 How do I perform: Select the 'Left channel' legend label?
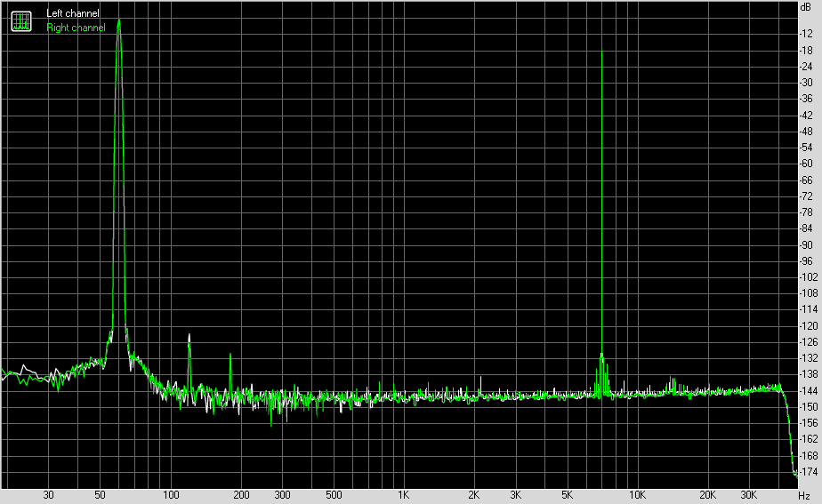72,13
